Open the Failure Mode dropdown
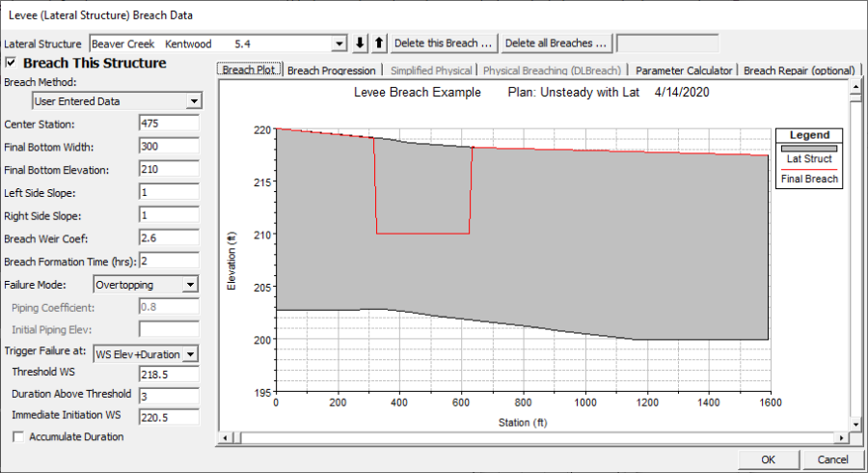Screen dimensions: 868x473 tap(190, 285)
